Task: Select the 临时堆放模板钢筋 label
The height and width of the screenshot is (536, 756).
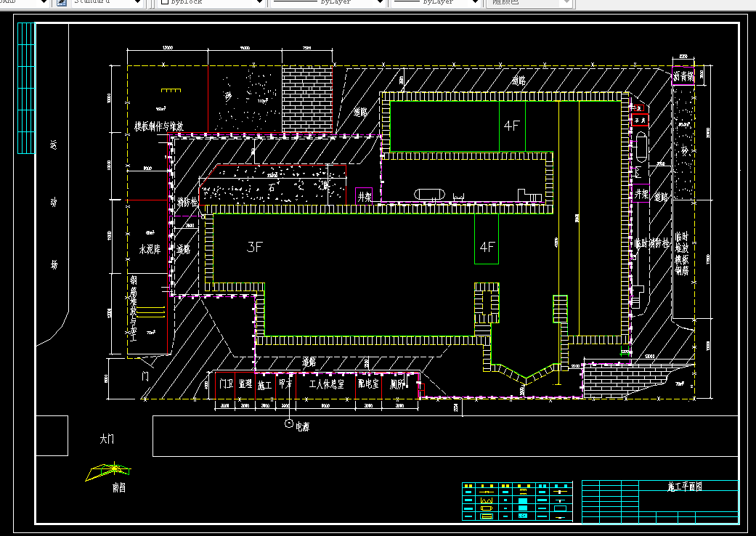Action: [x=681, y=253]
